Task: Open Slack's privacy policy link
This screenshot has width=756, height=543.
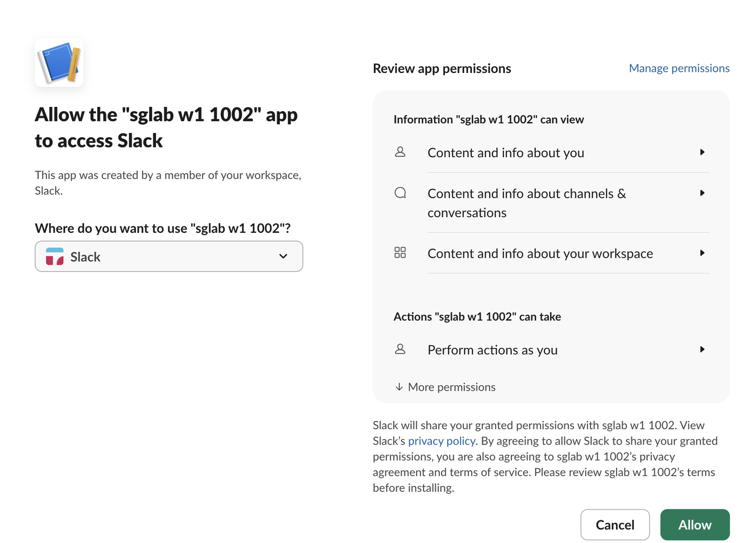Action: (442, 441)
